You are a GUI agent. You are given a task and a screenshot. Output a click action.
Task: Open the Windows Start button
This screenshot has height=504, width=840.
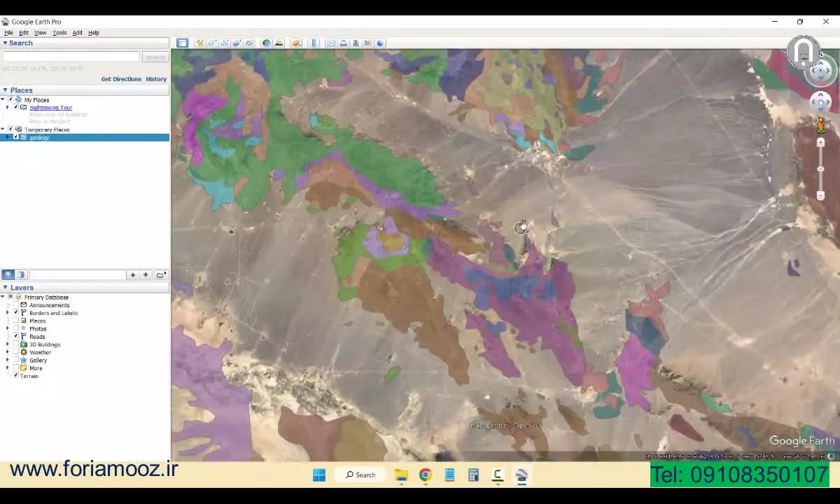click(319, 475)
